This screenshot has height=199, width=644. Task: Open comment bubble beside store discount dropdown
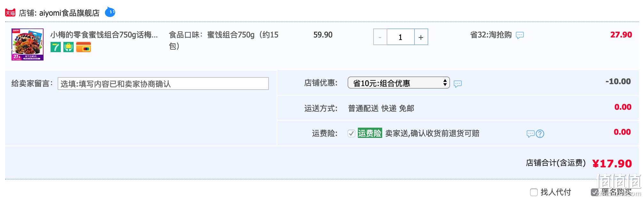coord(458,84)
